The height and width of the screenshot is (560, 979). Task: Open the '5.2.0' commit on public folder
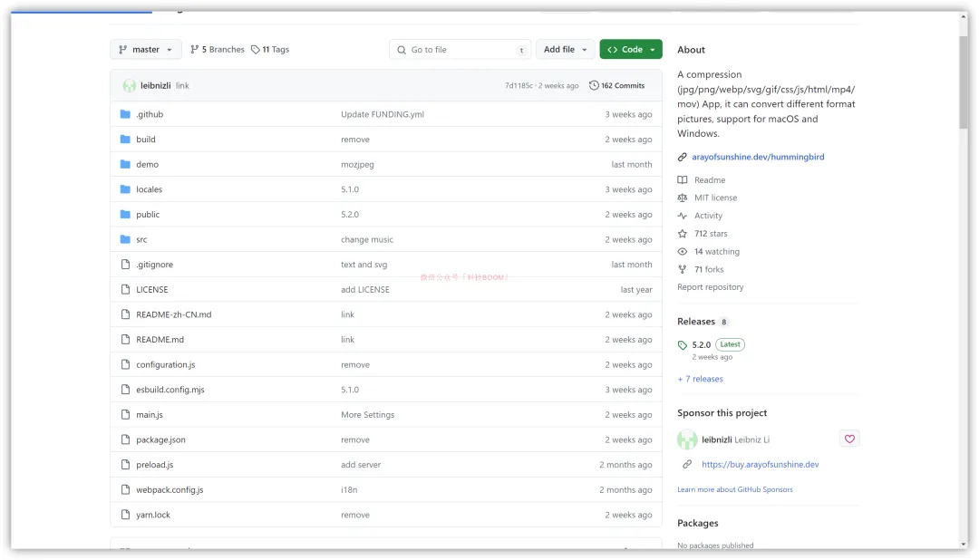pos(350,214)
